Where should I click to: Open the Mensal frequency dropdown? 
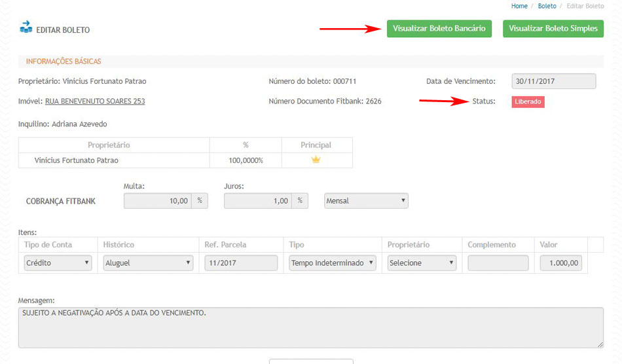point(366,201)
